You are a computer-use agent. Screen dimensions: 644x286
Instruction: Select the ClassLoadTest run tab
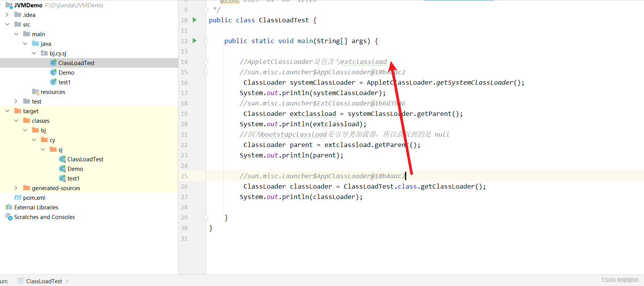pyautogui.click(x=44, y=281)
